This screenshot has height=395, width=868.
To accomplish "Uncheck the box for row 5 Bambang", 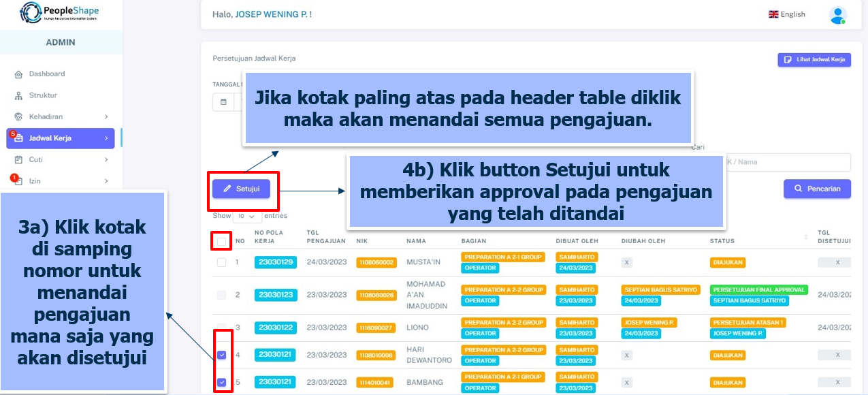I will point(221,382).
